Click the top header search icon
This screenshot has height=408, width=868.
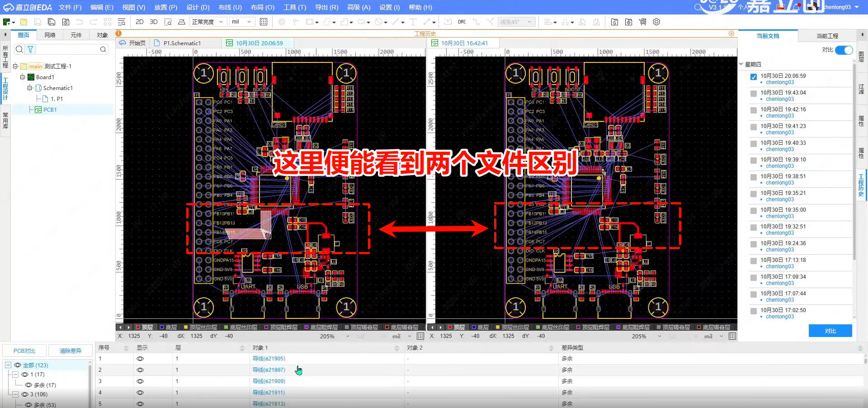pyautogui.click(x=699, y=7)
